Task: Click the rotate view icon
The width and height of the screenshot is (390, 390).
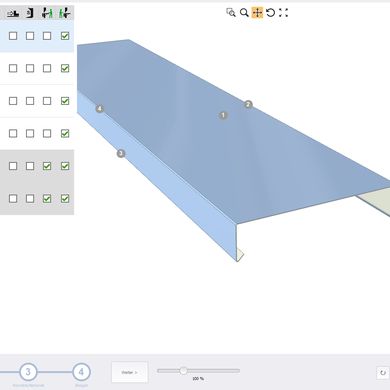Action: [270, 13]
